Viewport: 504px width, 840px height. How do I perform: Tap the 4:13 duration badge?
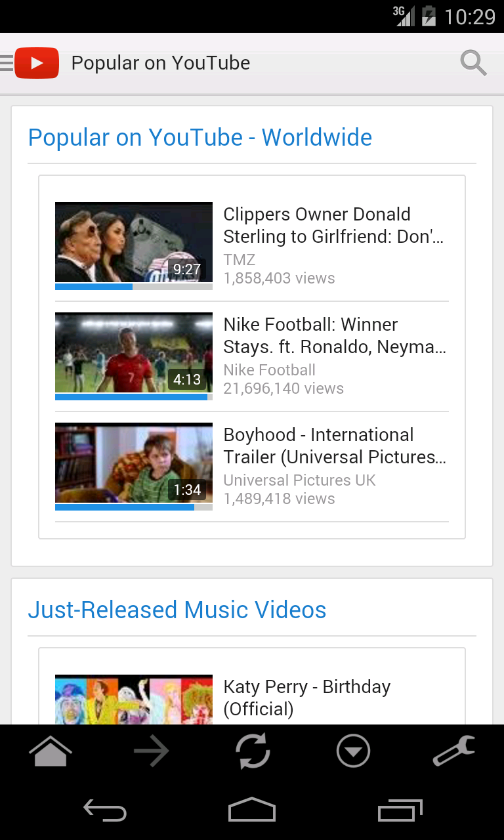[x=187, y=379]
